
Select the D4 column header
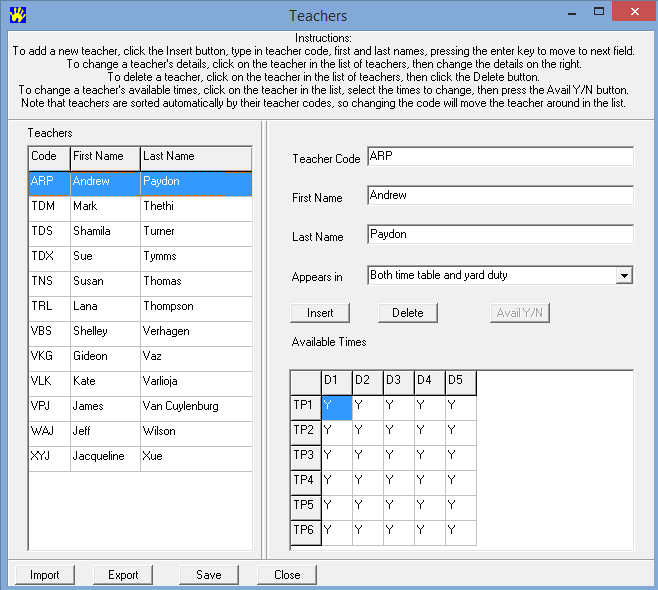[x=430, y=382]
